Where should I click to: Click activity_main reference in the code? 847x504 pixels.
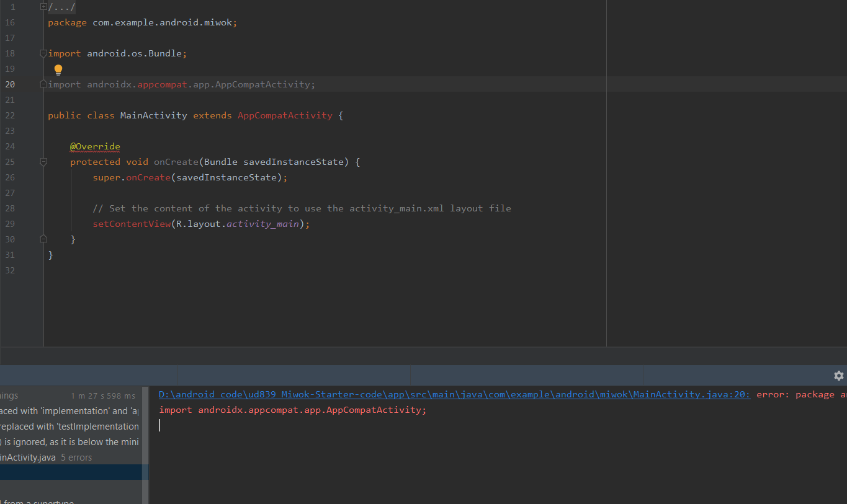[x=264, y=224]
